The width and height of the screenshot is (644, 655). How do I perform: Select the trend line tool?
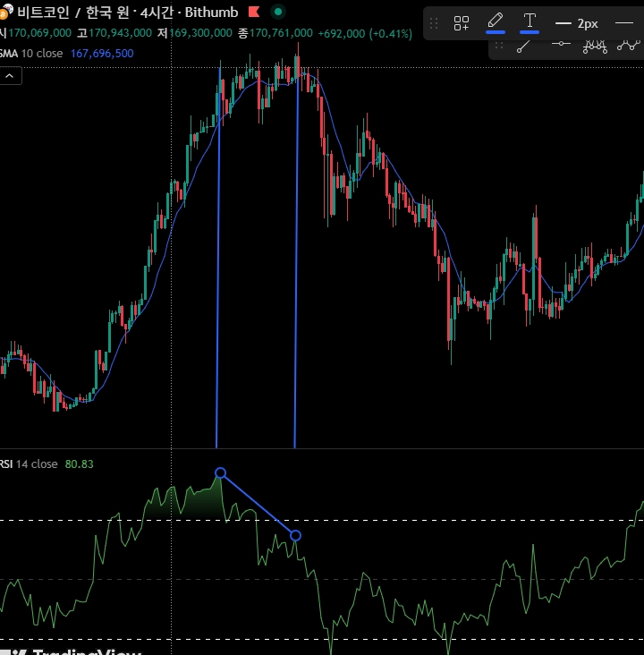tap(523, 46)
